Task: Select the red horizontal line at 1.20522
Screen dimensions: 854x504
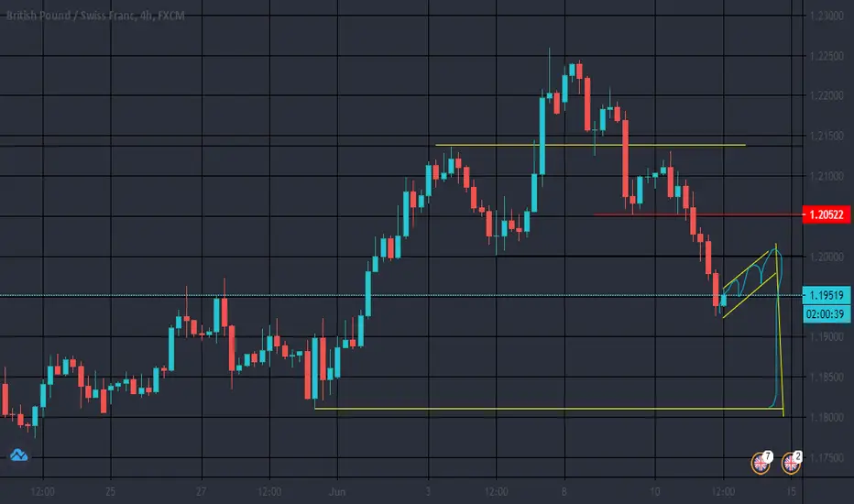Action: (x=697, y=214)
